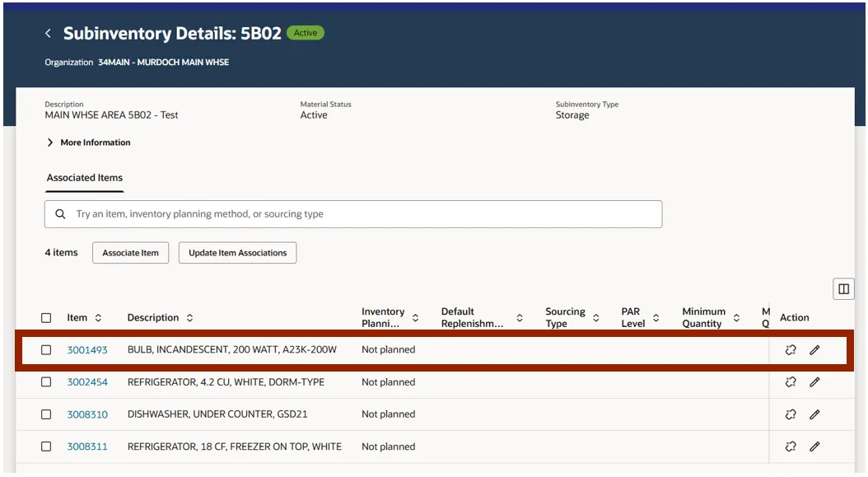Open the item link 3008311
Image resolution: width=868 pixels, height=477 pixels.
point(87,447)
